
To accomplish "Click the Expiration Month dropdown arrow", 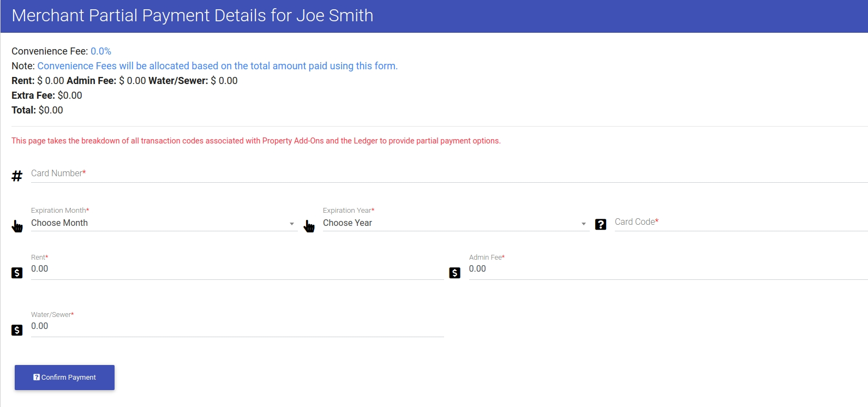I will (x=292, y=224).
